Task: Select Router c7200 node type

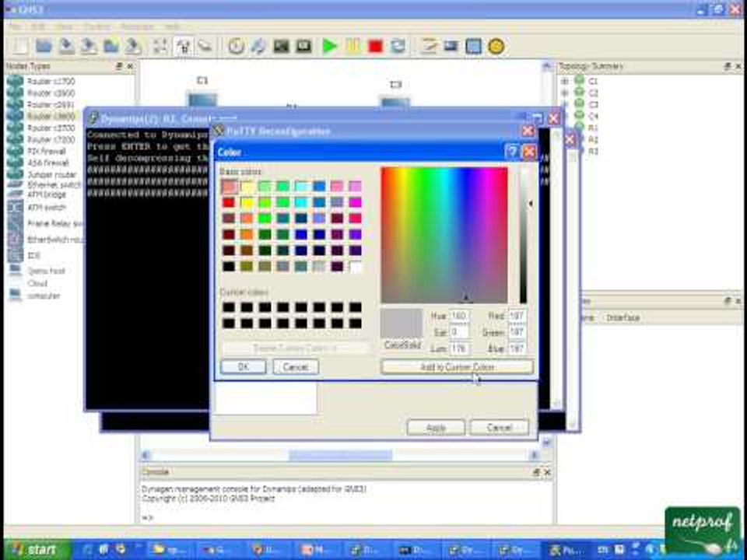Action: (51, 139)
